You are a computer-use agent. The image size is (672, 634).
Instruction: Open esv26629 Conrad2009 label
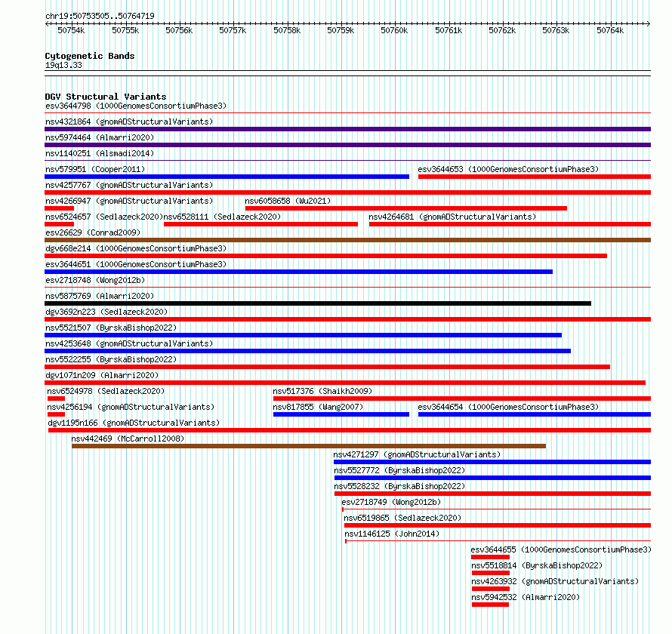[93, 232]
